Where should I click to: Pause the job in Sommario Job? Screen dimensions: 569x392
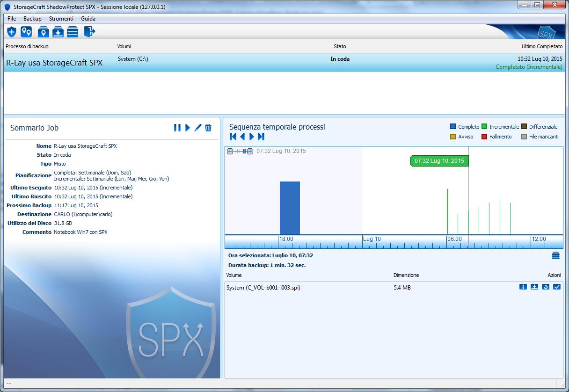[x=177, y=128]
